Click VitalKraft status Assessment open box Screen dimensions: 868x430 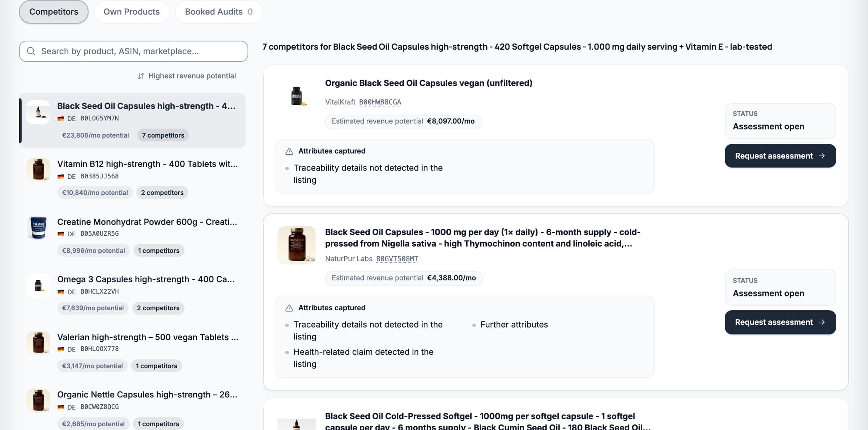pos(780,121)
